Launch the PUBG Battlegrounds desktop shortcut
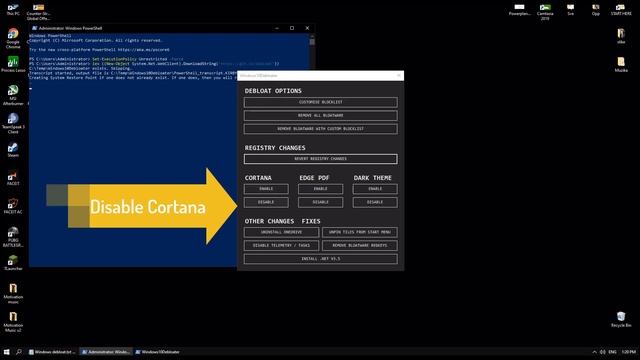The height and width of the screenshot is (360, 640). pyautogui.click(x=13, y=237)
